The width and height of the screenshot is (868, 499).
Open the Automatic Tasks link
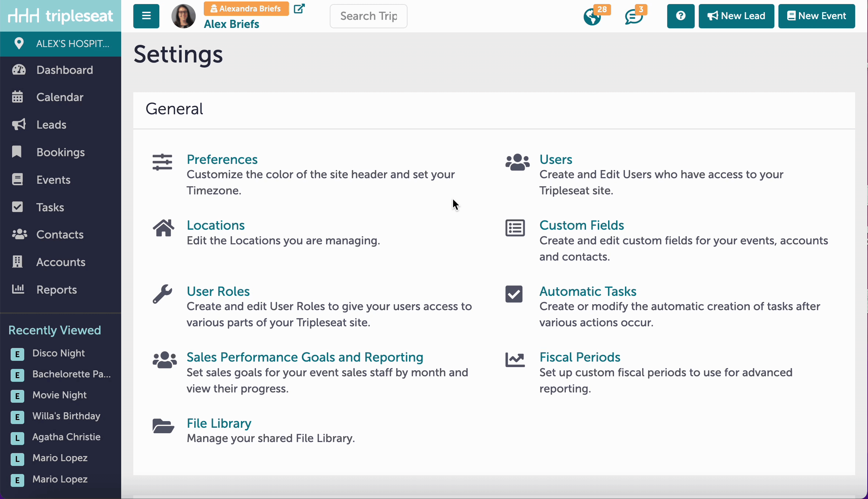(x=588, y=291)
